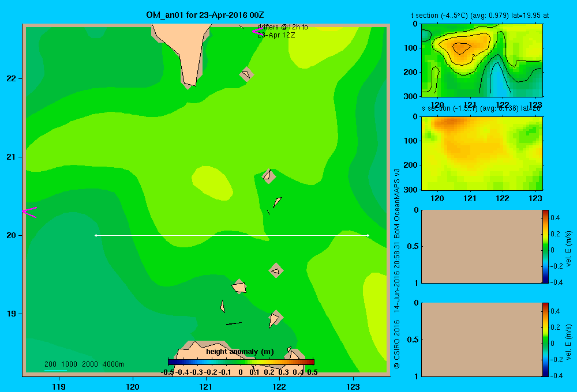The image size is (577, 392).
Task: Click the magenta drifter arrow beside the drifters label
Action: pos(257,32)
